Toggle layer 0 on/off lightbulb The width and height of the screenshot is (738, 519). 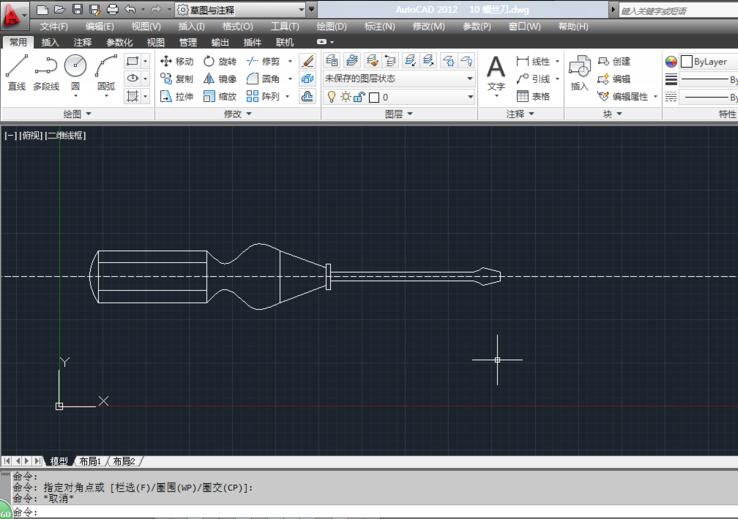pos(332,97)
